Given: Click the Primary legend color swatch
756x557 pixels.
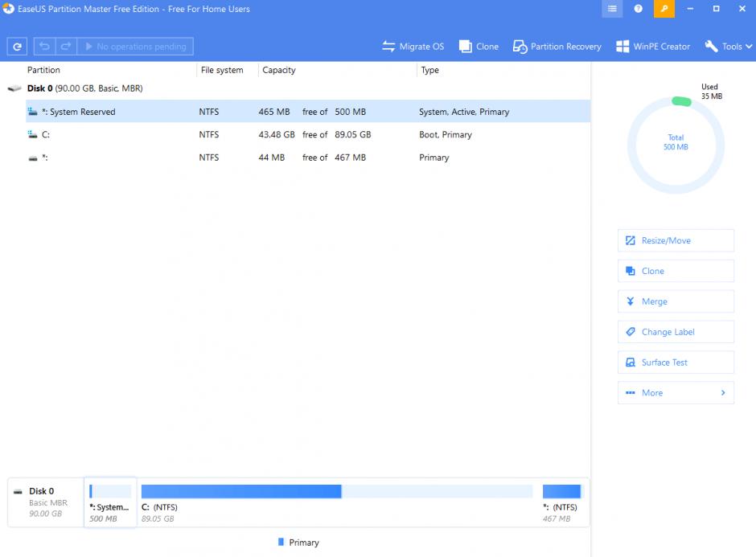Looking at the screenshot, I should [x=281, y=542].
